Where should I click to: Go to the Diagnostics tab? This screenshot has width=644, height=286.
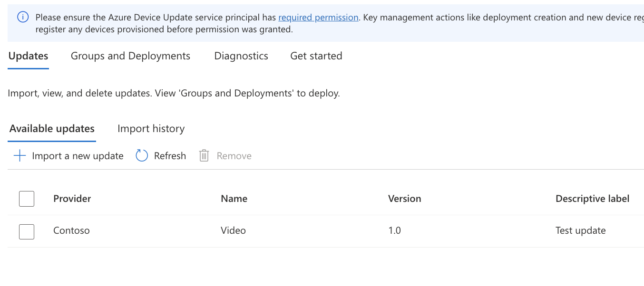click(241, 56)
